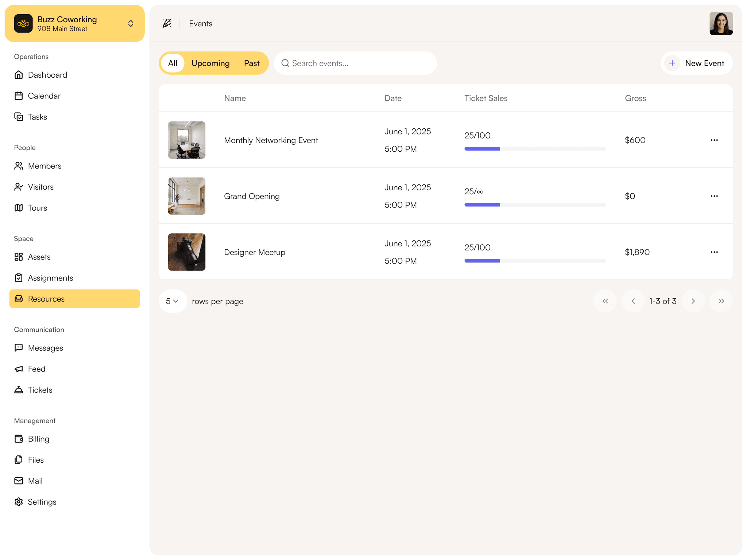The height and width of the screenshot is (560, 747).
Task: Go to the last page of results
Action: click(721, 301)
